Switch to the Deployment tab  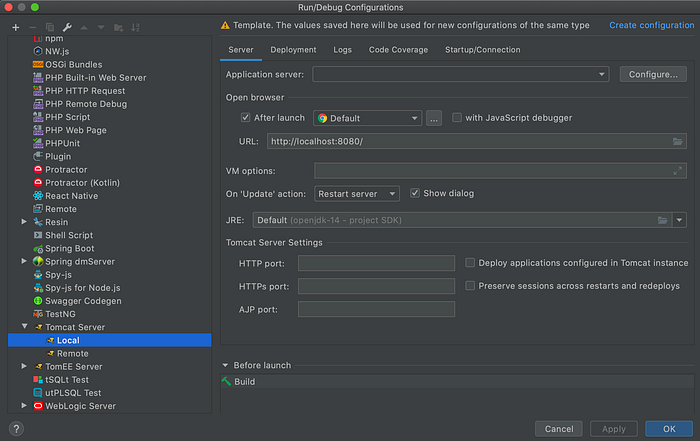pyautogui.click(x=293, y=50)
